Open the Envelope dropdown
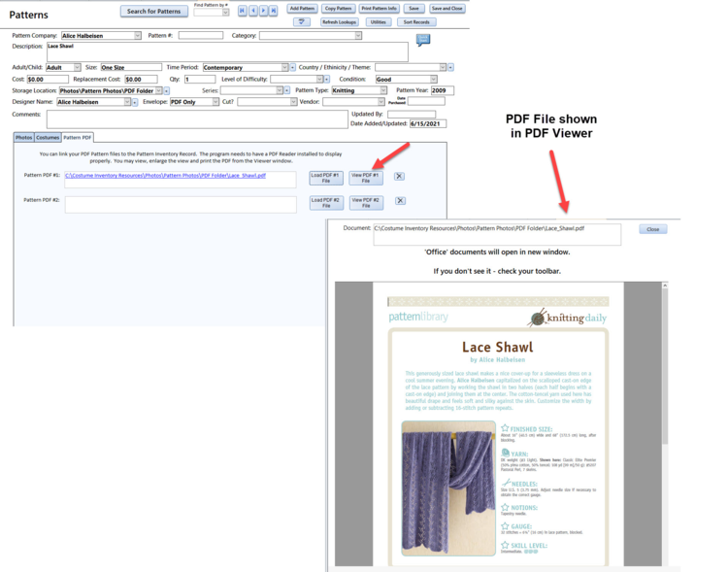Viewport: 728px width, 572px height. click(x=215, y=102)
